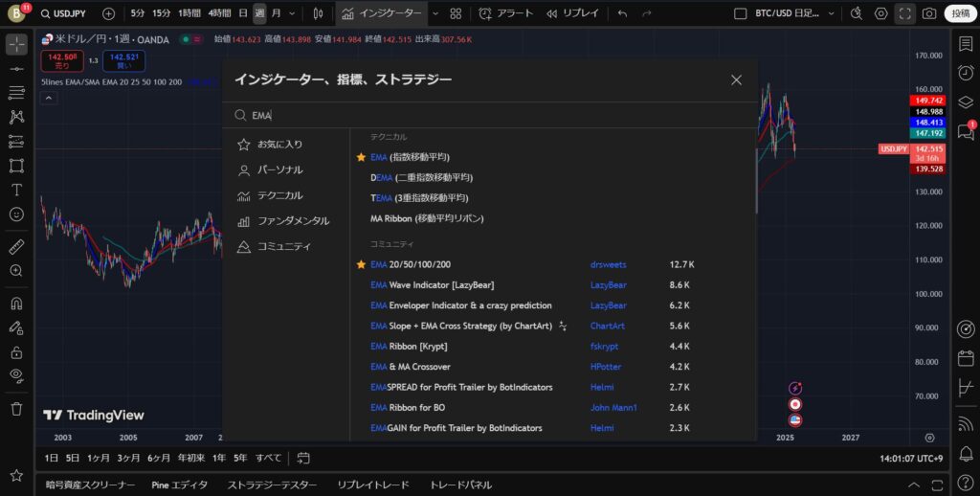Select the Text annotation tool

coord(17,191)
